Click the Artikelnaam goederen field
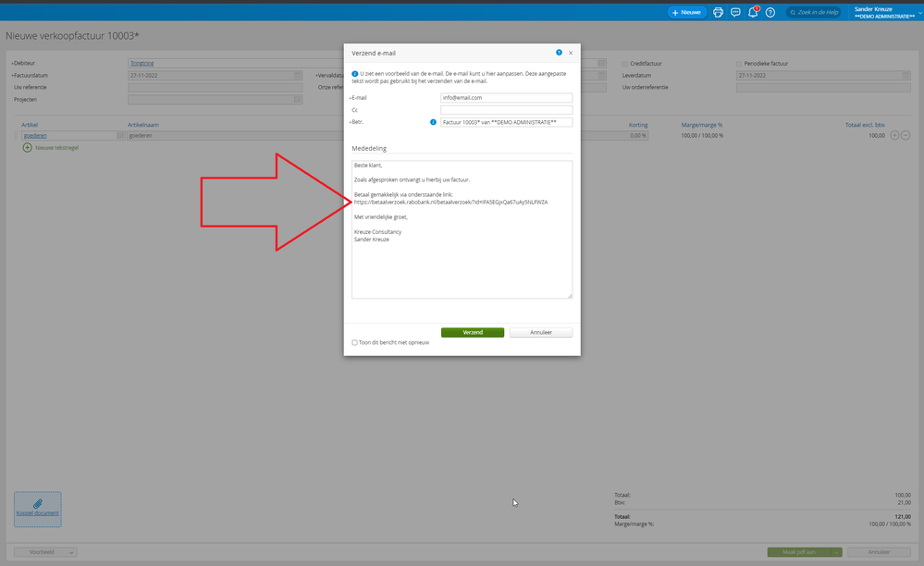The image size is (924, 566). point(236,135)
